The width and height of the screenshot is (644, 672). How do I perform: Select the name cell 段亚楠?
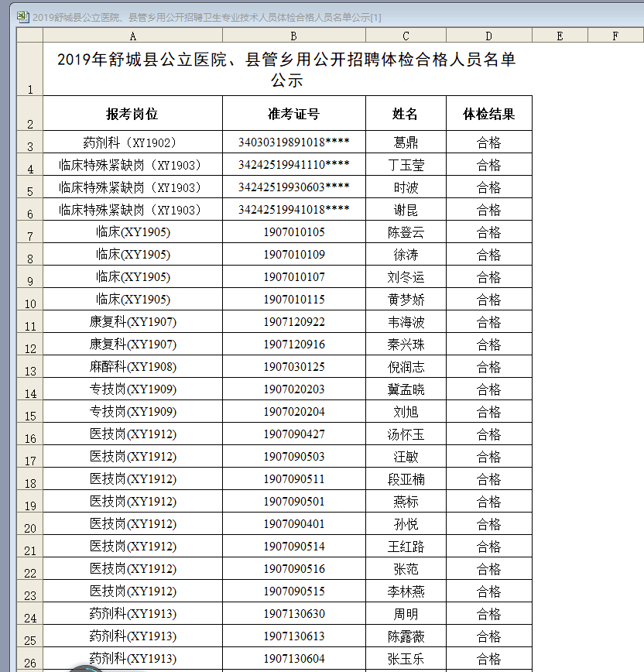click(406, 478)
